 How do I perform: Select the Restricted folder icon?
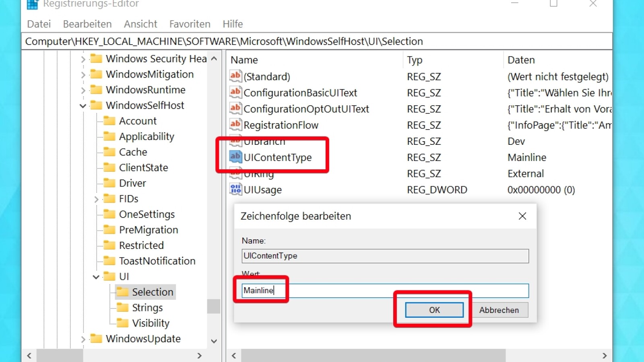(x=109, y=245)
